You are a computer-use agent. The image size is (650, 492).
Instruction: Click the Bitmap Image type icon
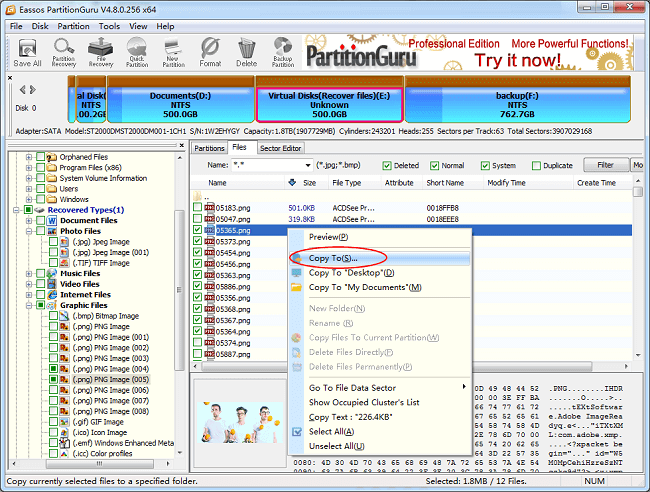(x=64, y=316)
